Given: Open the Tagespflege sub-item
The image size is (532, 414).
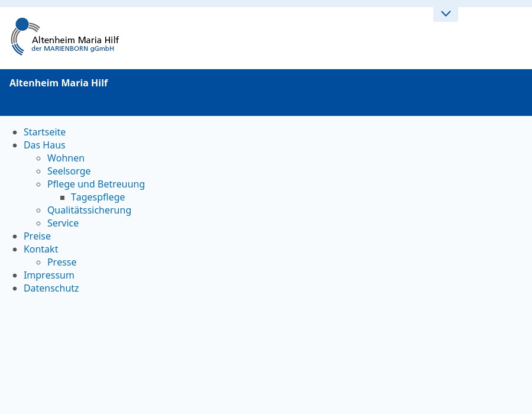Looking at the screenshot, I should [98, 197].
